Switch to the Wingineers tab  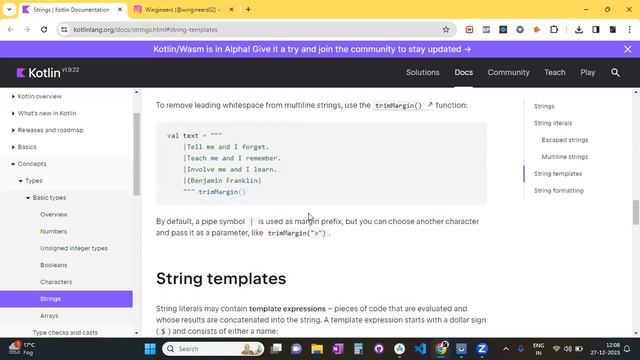(182, 9)
